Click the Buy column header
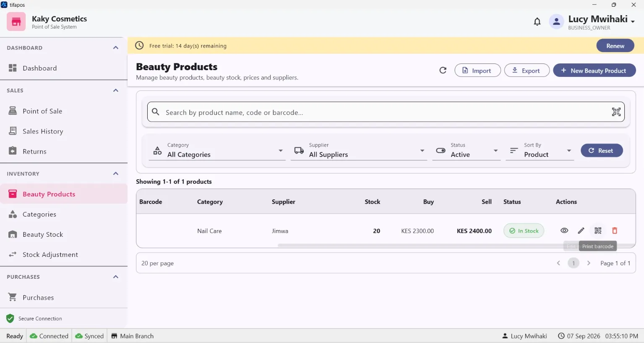This screenshot has height=343, width=644. pos(428,202)
